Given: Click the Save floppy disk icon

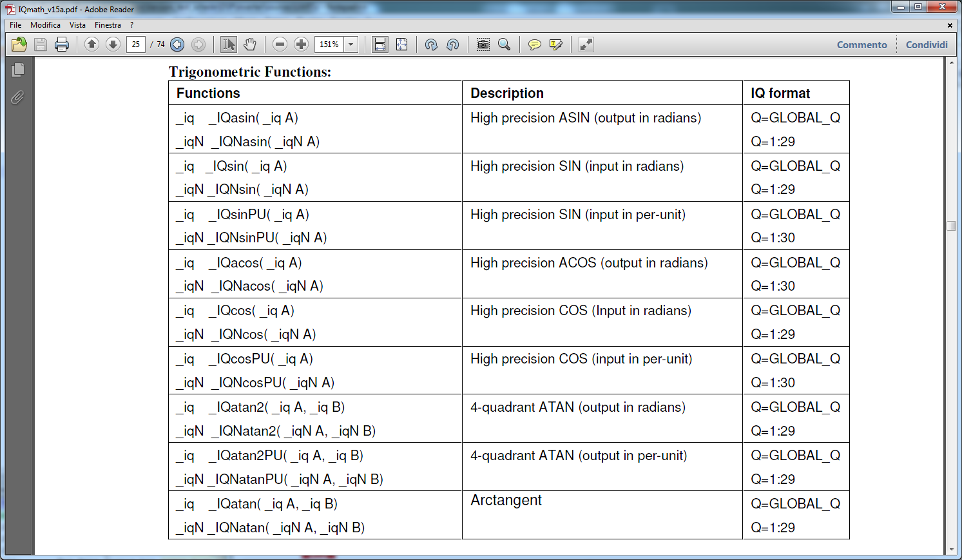Looking at the screenshot, I should [x=41, y=44].
